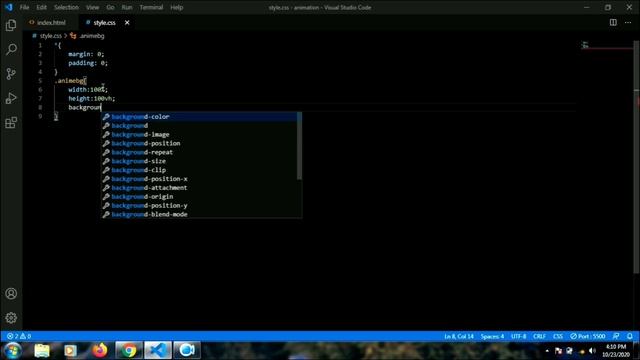Open the Manage gear icon

tap(11, 318)
